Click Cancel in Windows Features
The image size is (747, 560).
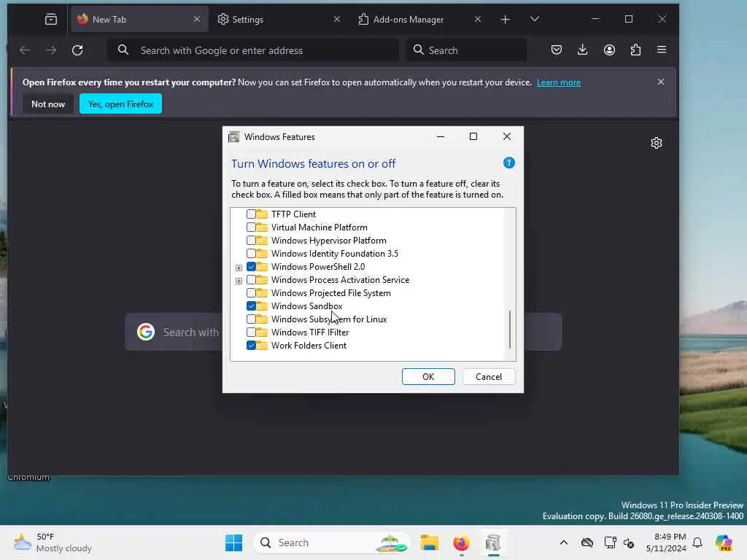pyautogui.click(x=489, y=377)
